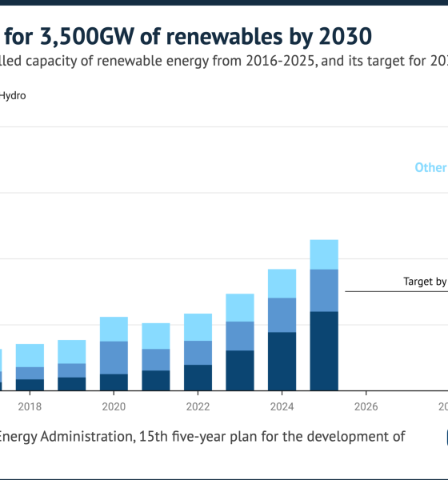Select the dark blue segment of the 2018 bar
This screenshot has height=480, width=448.
[30, 385]
